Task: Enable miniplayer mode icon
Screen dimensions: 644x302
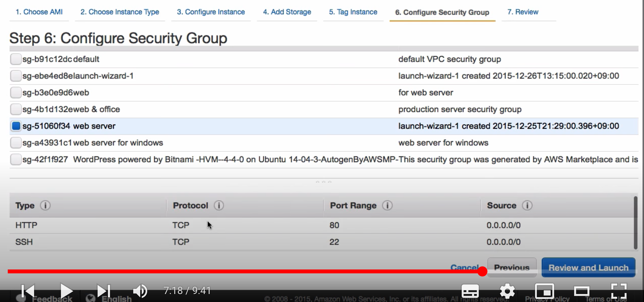Action: tap(544, 291)
